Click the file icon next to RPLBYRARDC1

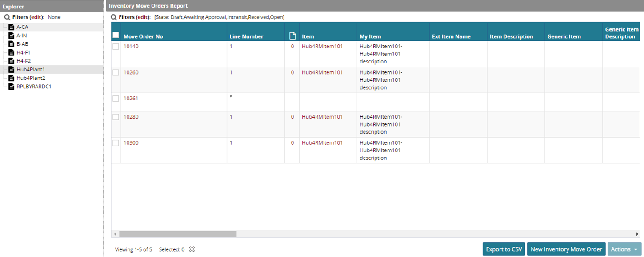[12, 87]
